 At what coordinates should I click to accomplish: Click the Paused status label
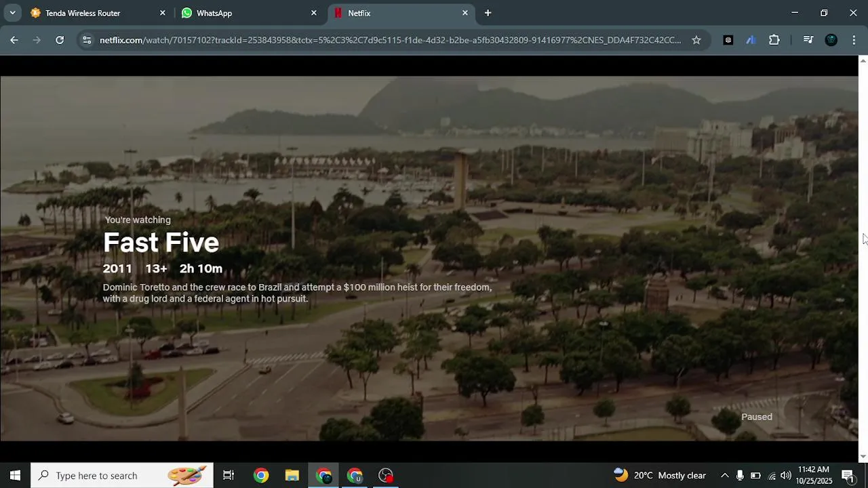(757, 417)
